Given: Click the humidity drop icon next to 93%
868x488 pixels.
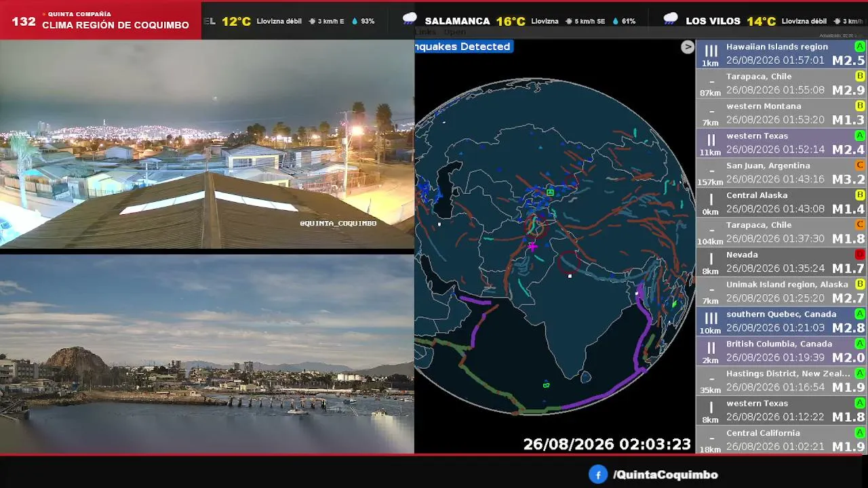Looking at the screenshot, I should coord(355,22).
